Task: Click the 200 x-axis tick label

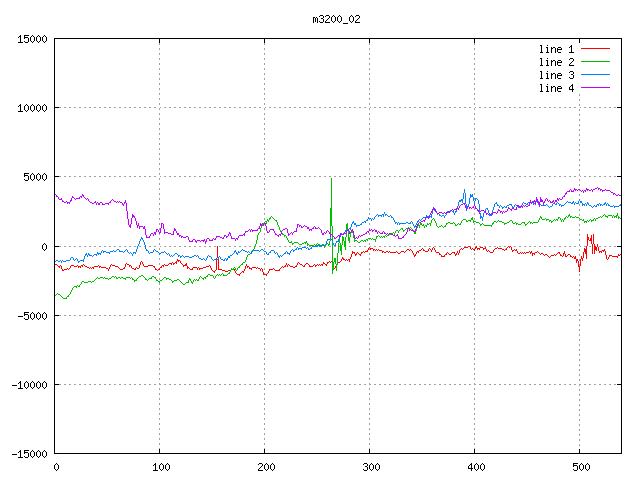Action: pyautogui.click(x=265, y=467)
